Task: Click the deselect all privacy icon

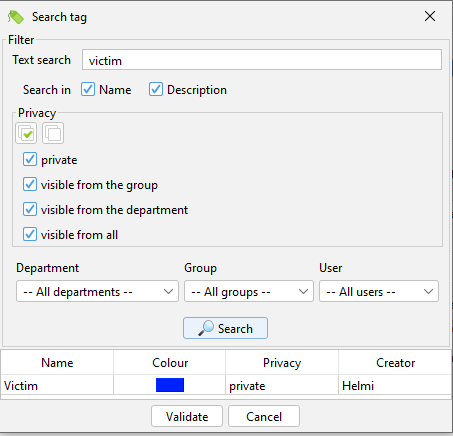Action: click(53, 133)
